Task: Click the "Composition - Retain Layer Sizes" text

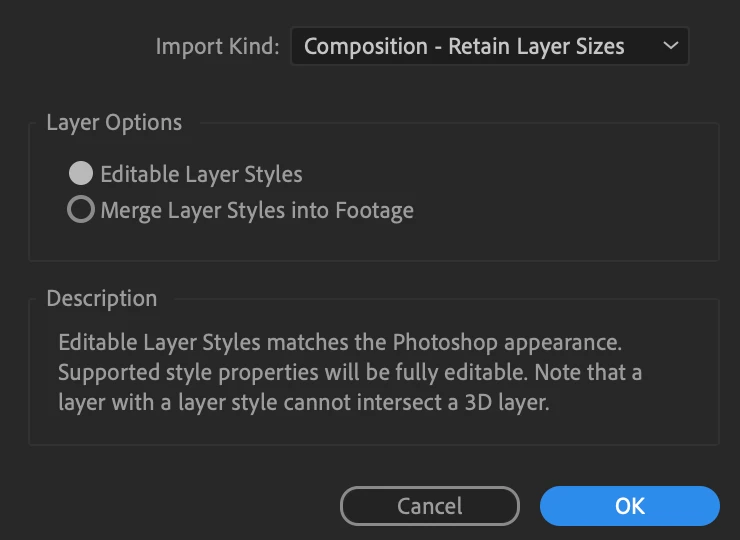Action: tap(464, 46)
